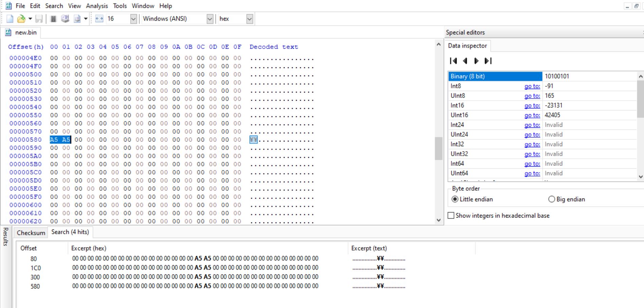Open the Window menu
This screenshot has width=644, height=308.
(143, 6)
